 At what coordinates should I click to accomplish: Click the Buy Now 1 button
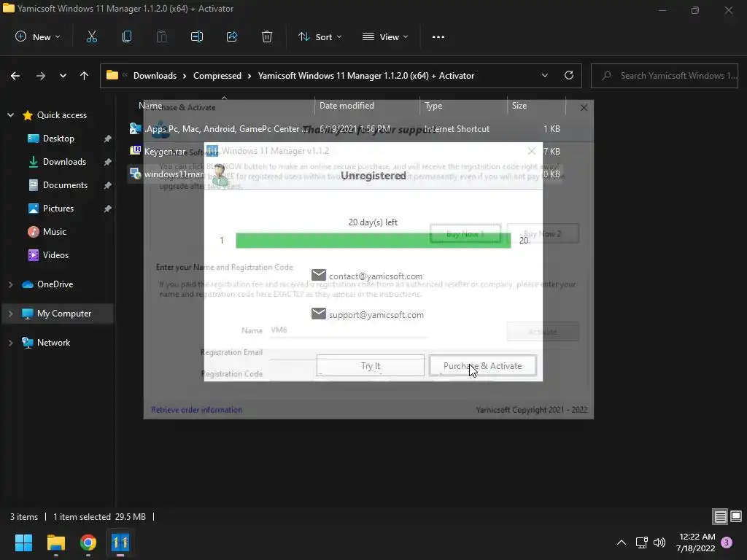465,234
